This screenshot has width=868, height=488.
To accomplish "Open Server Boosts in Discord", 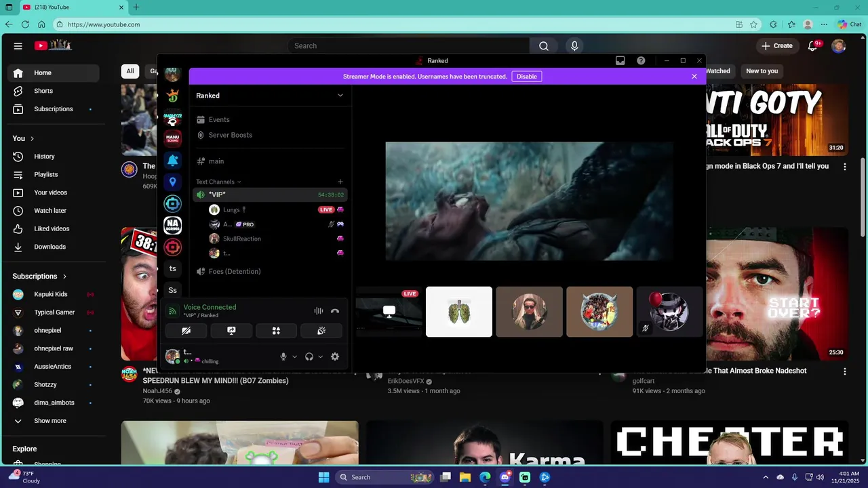I will (231, 135).
